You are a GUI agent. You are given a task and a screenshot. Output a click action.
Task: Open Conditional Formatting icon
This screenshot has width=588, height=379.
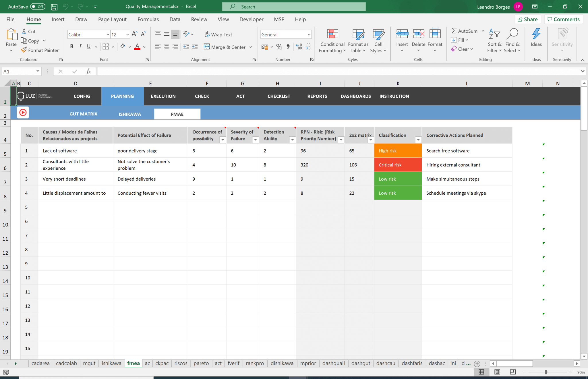[x=332, y=34]
